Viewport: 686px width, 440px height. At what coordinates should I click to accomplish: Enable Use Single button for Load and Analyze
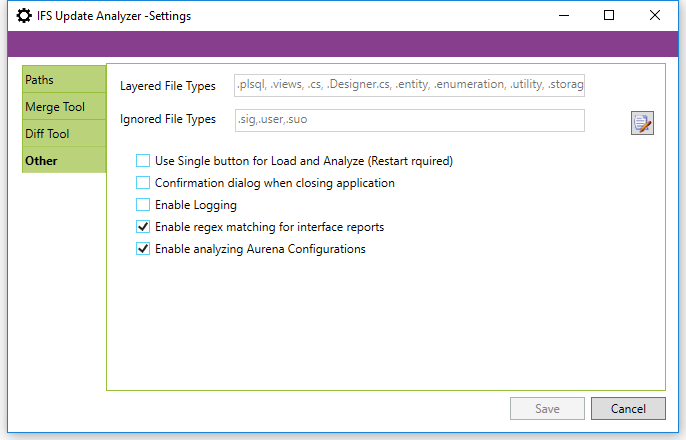click(143, 161)
